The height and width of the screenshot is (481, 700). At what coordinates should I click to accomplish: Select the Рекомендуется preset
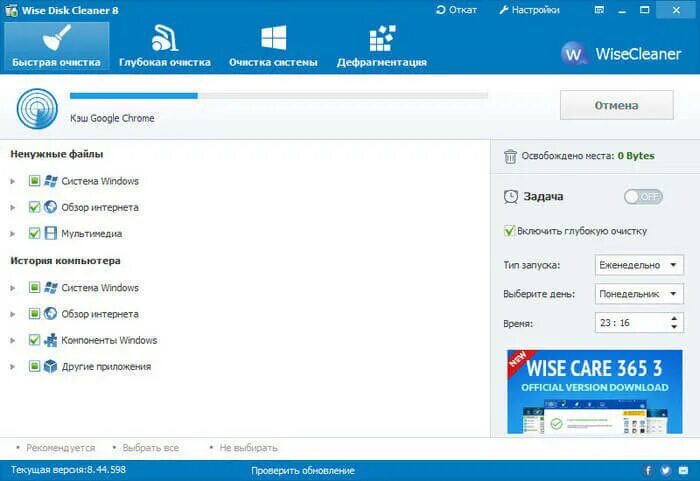tap(61, 448)
